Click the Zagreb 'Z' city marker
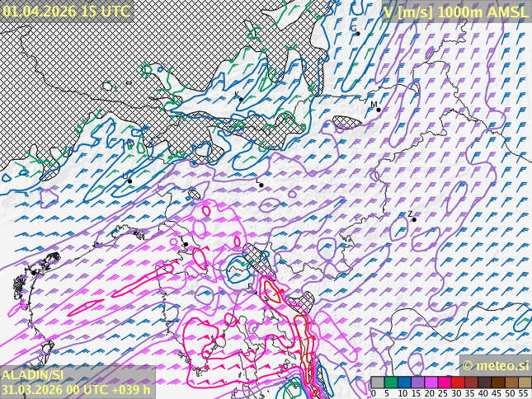This screenshot has height=399, width=532. pyautogui.click(x=413, y=218)
